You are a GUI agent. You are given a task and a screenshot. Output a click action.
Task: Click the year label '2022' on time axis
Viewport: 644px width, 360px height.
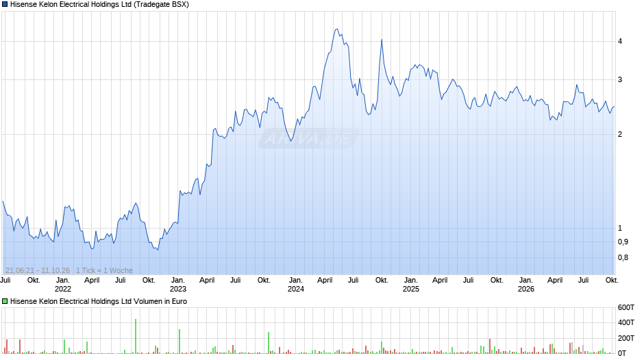(x=63, y=289)
